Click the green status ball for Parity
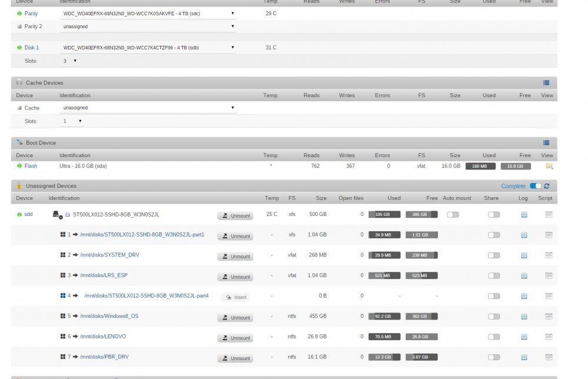The width and height of the screenshot is (588, 379). pos(19,14)
